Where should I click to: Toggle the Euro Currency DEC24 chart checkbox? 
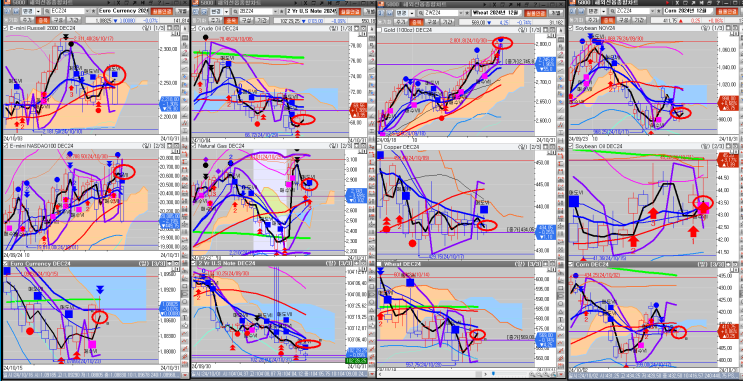(5, 263)
